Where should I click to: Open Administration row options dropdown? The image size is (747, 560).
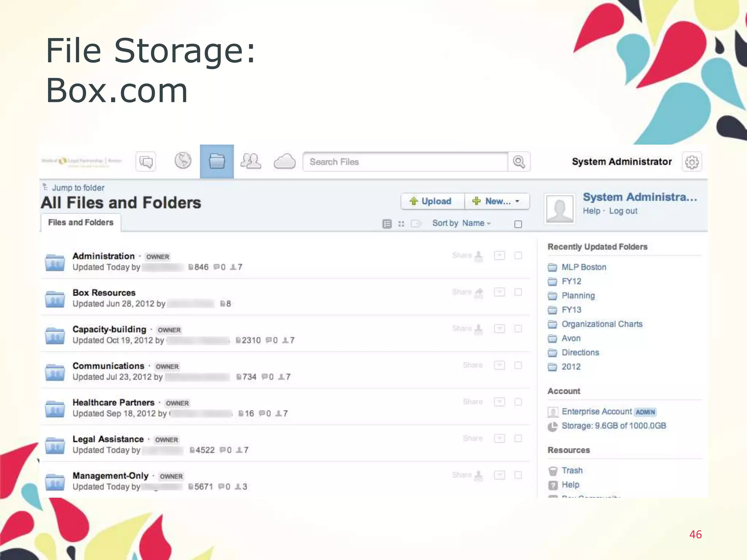(499, 256)
